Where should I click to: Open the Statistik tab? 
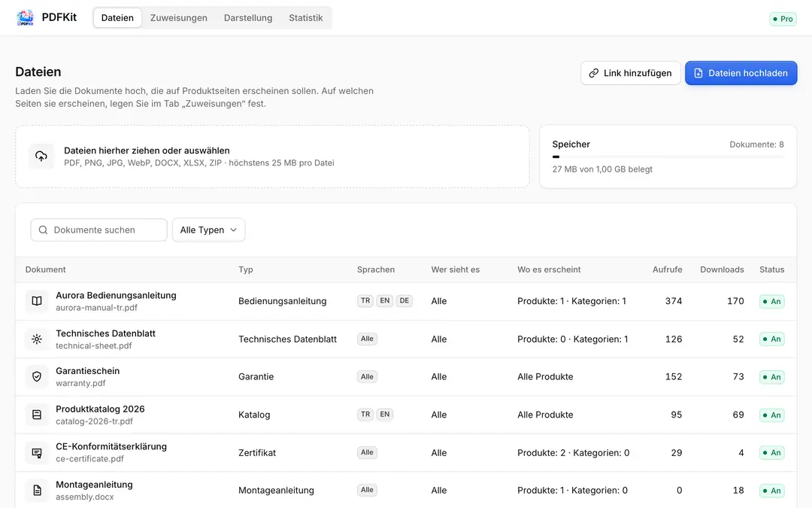point(305,17)
